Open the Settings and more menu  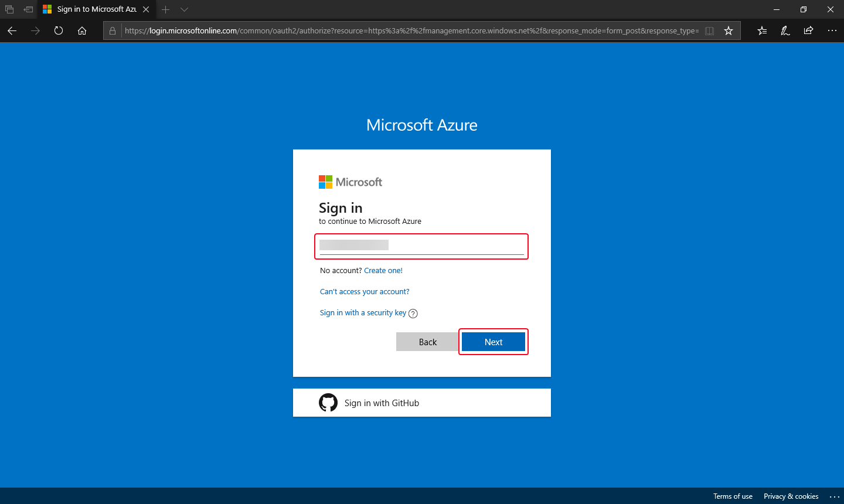point(832,30)
